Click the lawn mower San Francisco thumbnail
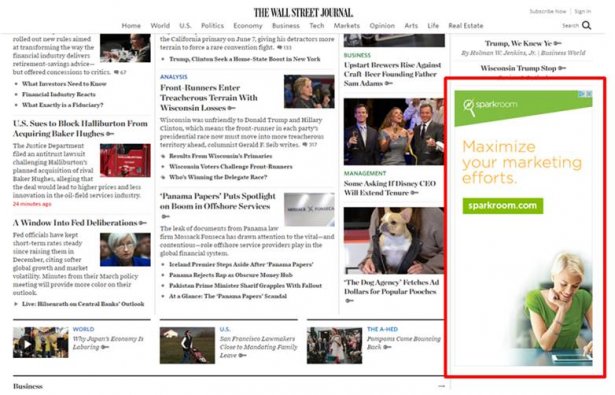 coord(187,345)
